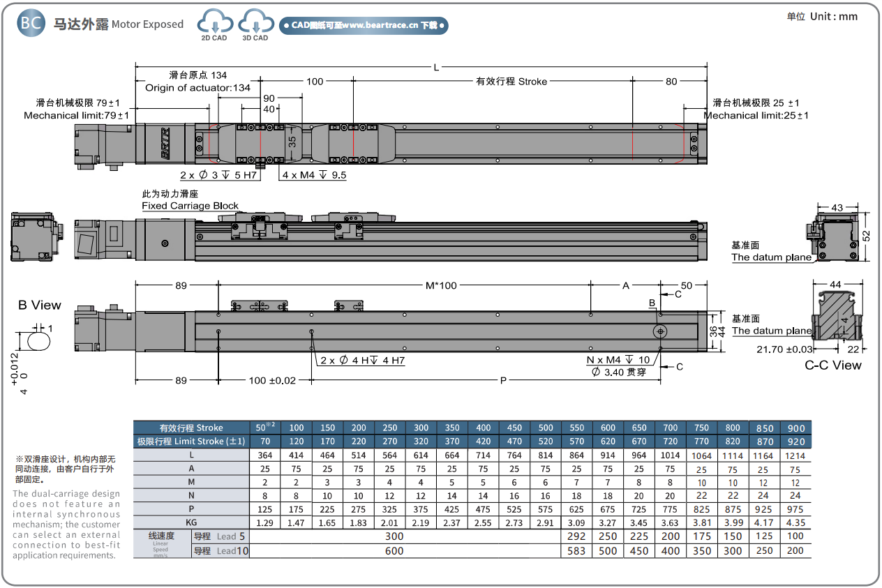The width and height of the screenshot is (882, 588).
Task: Click the round BC badge icon
Action: pyautogui.click(x=31, y=23)
